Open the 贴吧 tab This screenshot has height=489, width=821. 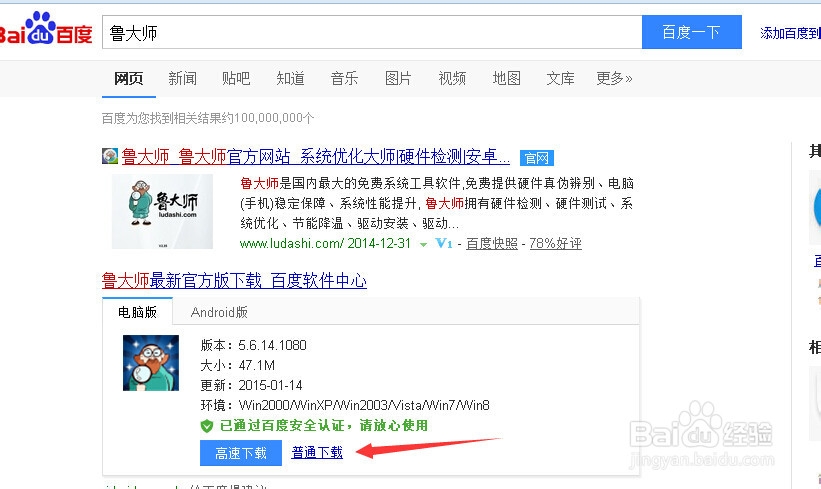pyautogui.click(x=236, y=79)
